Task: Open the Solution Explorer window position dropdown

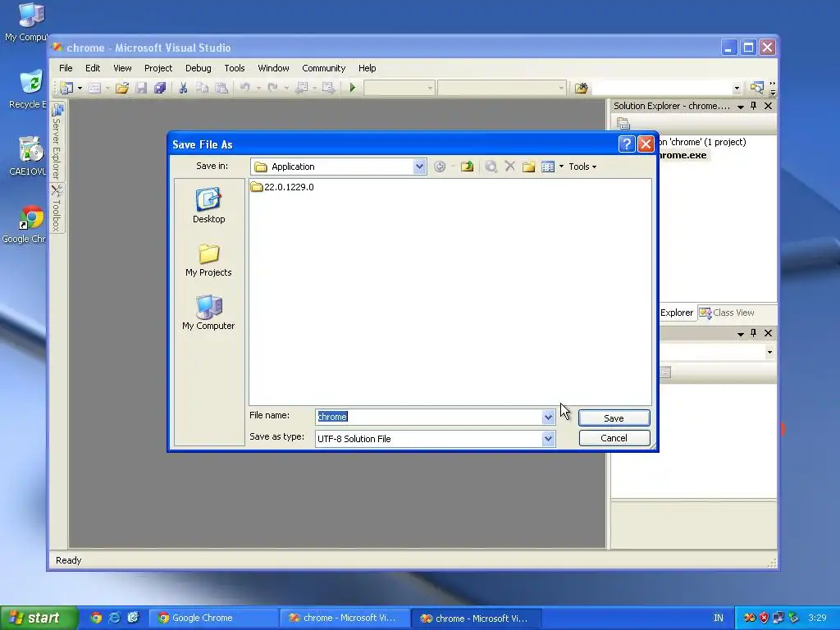Action: pyautogui.click(x=741, y=107)
